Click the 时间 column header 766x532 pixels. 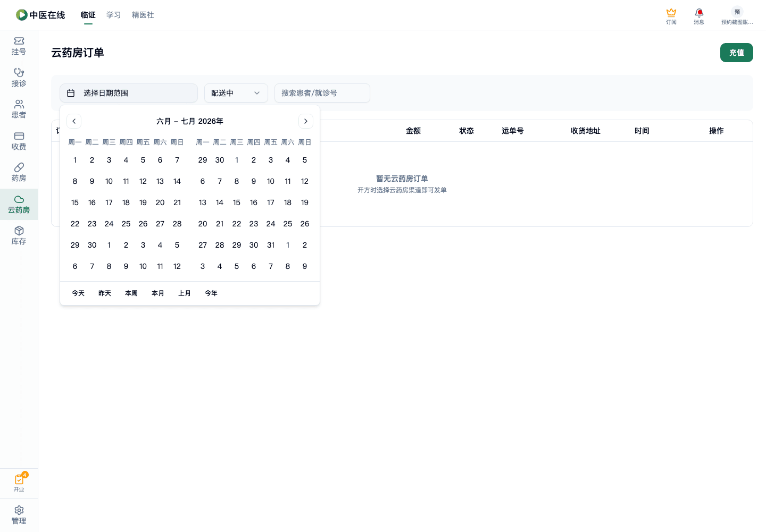click(642, 131)
